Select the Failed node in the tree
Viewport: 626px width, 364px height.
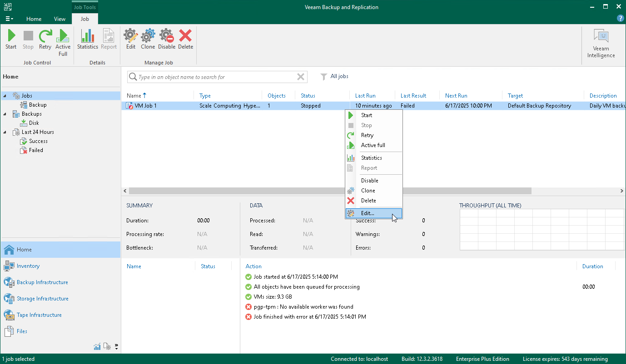tap(36, 150)
